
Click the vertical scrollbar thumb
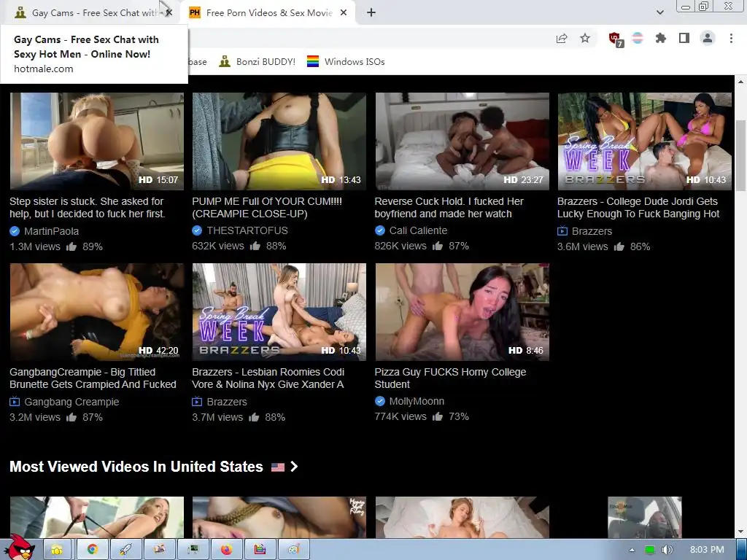(x=741, y=155)
